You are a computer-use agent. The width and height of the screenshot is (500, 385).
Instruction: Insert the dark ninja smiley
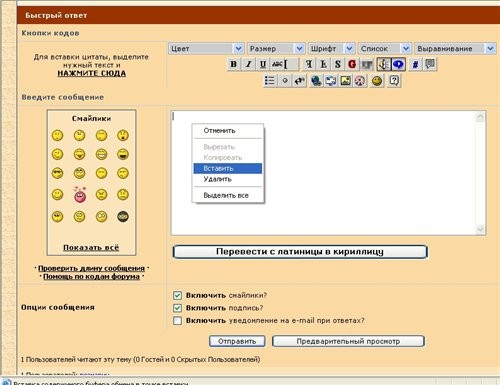(123, 217)
